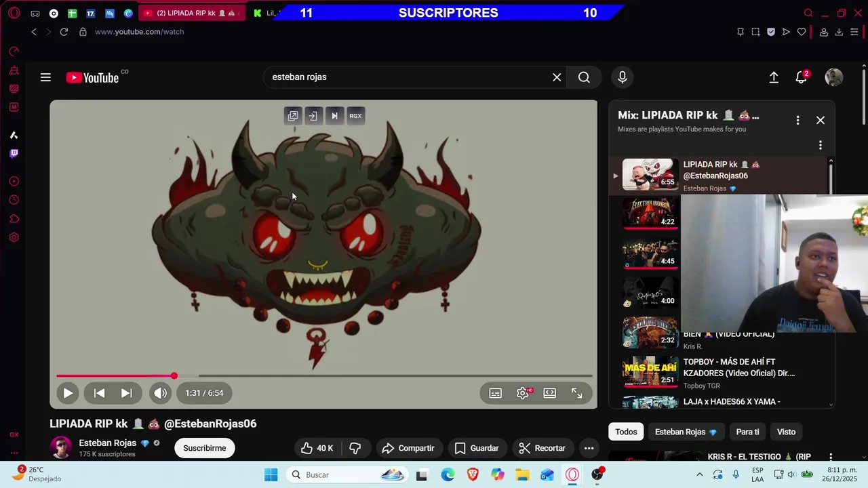The image size is (868, 488).
Task: Take a snapshot with Opera toolbar icon
Action: click(x=755, y=32)
